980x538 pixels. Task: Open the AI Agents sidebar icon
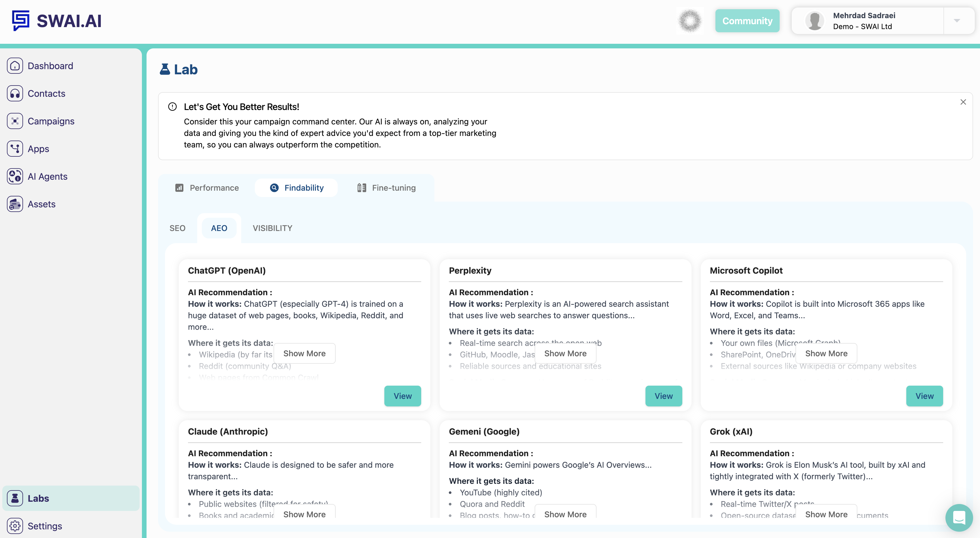15,177
